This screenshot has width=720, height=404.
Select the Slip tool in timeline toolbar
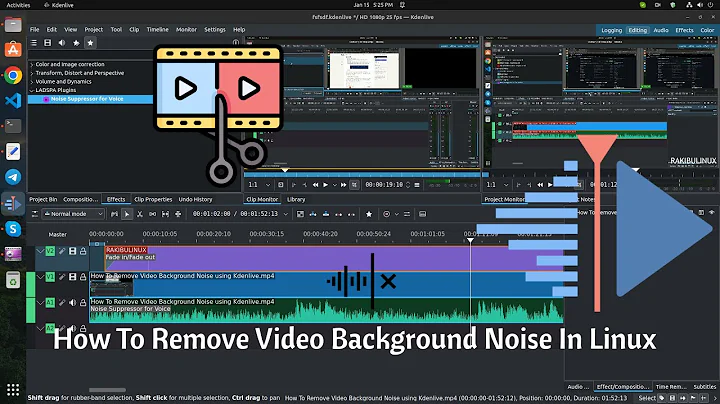tap(165, 214)
